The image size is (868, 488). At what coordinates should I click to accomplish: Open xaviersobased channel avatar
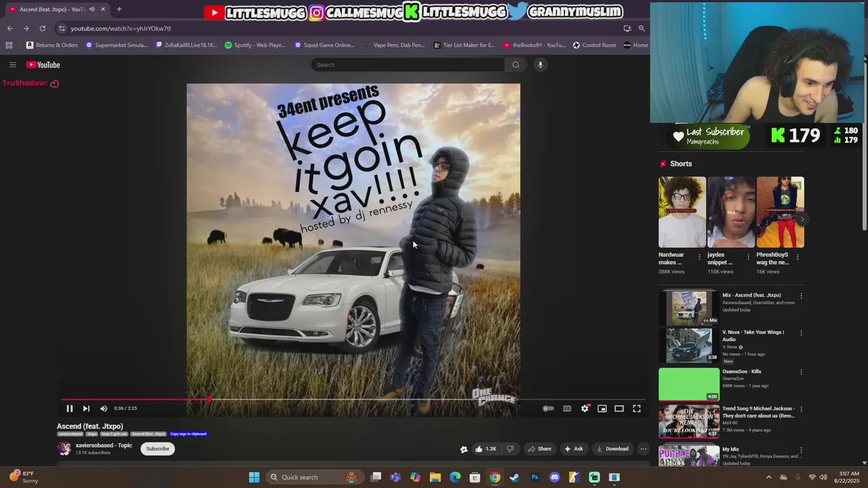pyautogui.click(x=64, y=449)
